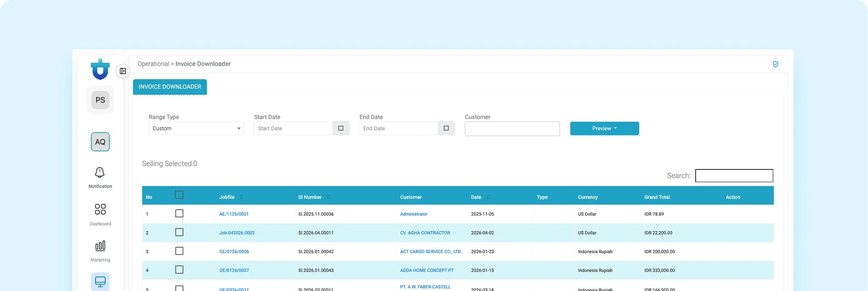The image size is (868, 291).
Task: Select the AQ workspace tile
Action: point(100,142)
